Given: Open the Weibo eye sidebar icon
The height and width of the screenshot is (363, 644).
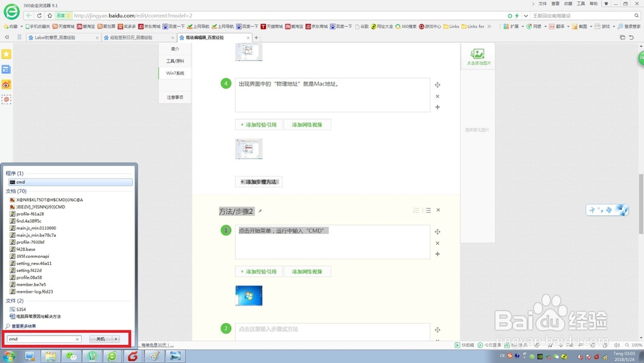Looking at the screenshot, I should 6,84.
